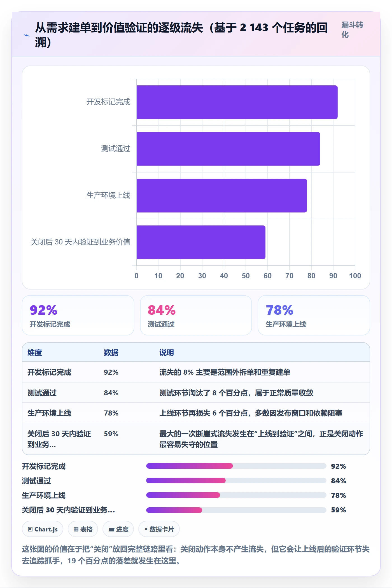Viewport: 392px width, 588px height.
Task: Click the 92% cell in the table
Action: tap(111, 372)
